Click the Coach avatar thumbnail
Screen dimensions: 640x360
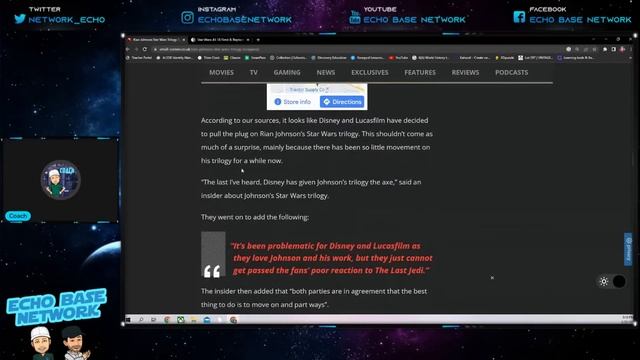click(60, 180)
